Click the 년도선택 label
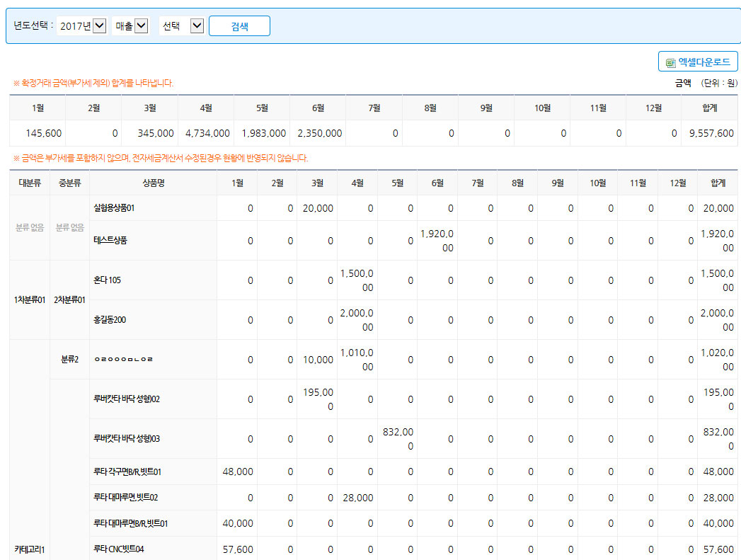741x560 pixels. coord(33,25)
